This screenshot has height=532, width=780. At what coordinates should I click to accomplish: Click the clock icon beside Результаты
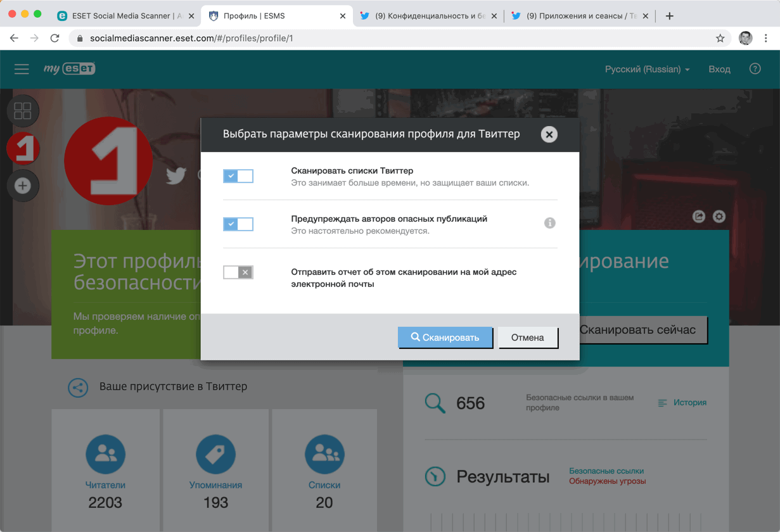pyautogui.click(x=435, y=476)
